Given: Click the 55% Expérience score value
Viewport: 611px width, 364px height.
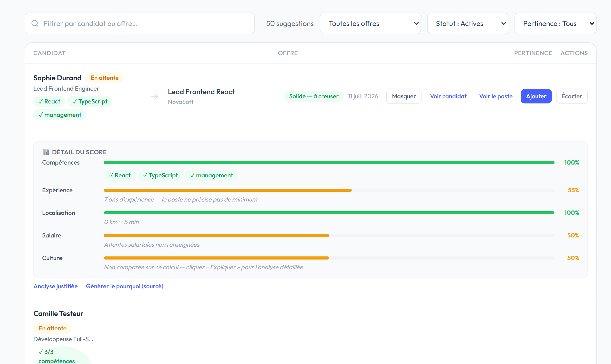Looking at the screenshot, I should coord(573,190).
